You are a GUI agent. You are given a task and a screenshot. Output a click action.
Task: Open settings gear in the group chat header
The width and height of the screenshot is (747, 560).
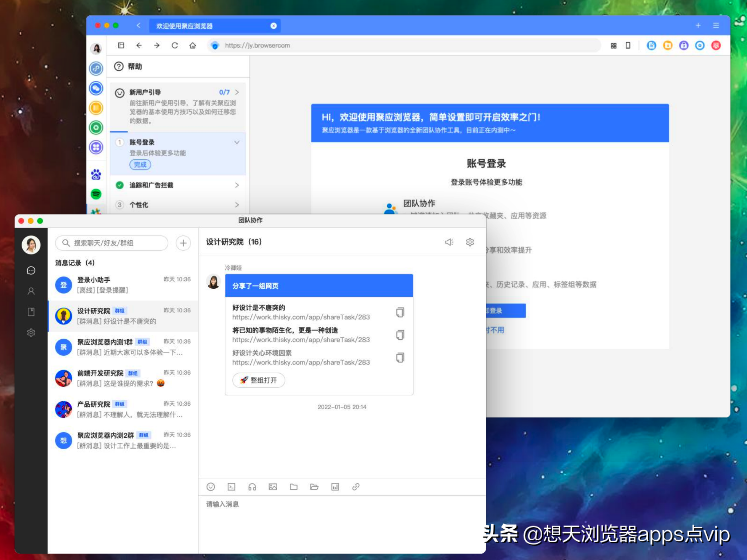(470, 242)
